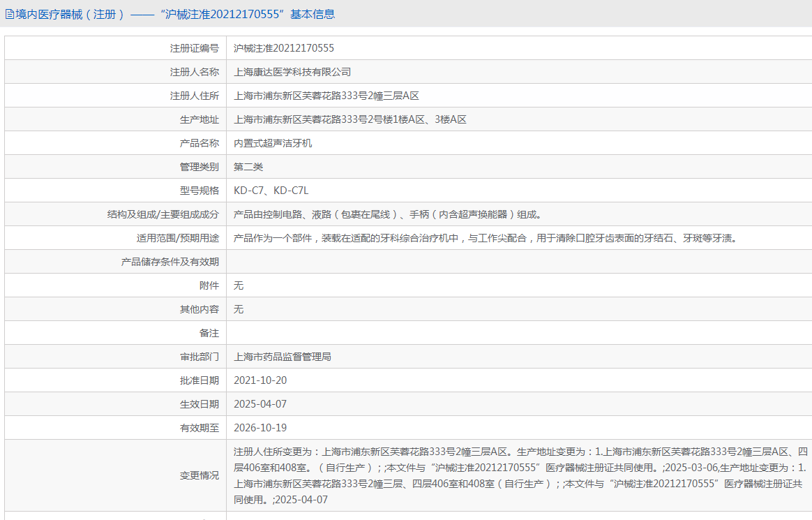This screenshot has width=812, height=520.
Task: Select expiry date 2026-10-19
Action: pyautogui.click(x=260, y=429)
